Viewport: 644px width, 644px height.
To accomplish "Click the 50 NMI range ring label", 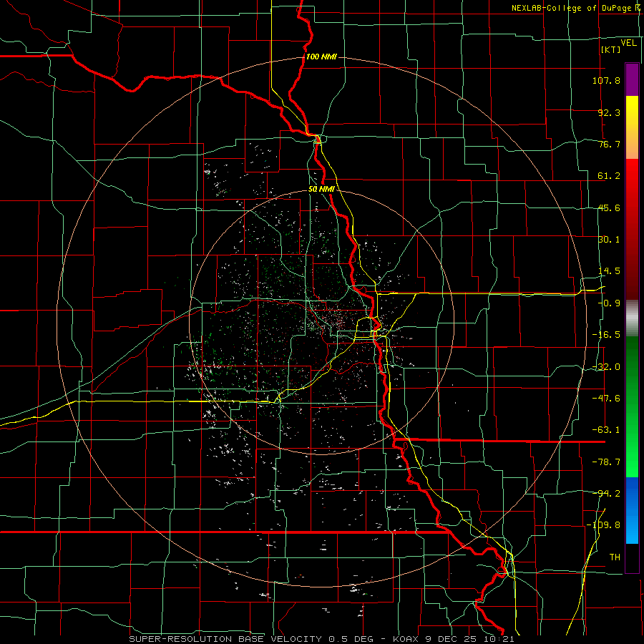I will tap(321, 190).
